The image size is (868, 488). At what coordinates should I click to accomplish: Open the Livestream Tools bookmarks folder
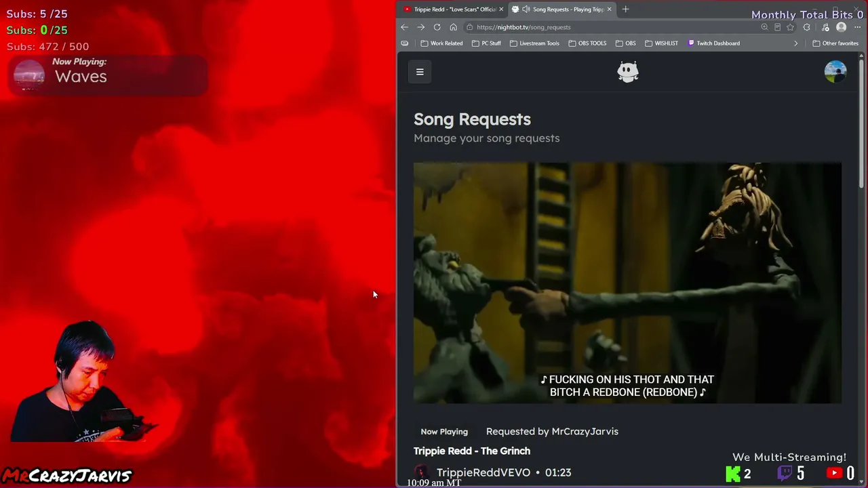(534, 43)
